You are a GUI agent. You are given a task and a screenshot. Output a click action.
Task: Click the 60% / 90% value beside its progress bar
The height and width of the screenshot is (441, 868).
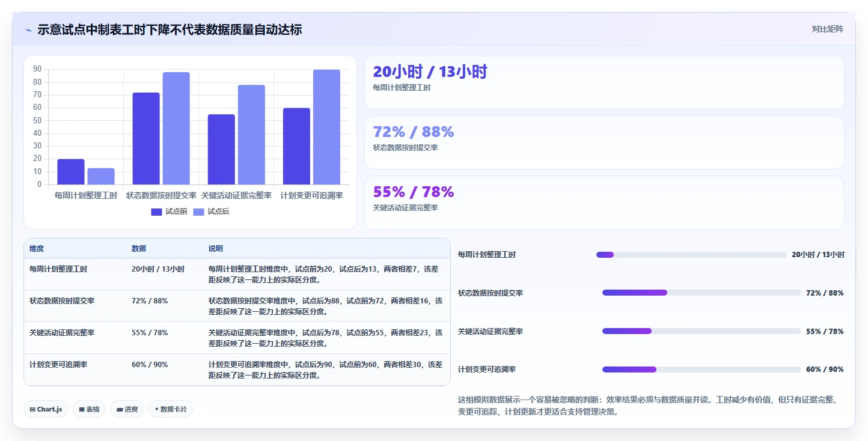[x=825, y=370]
